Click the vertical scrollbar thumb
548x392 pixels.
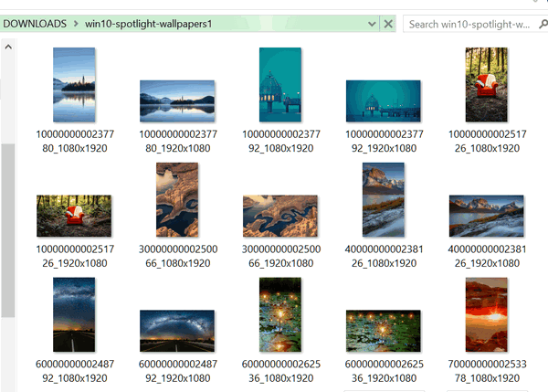(8, 230)
